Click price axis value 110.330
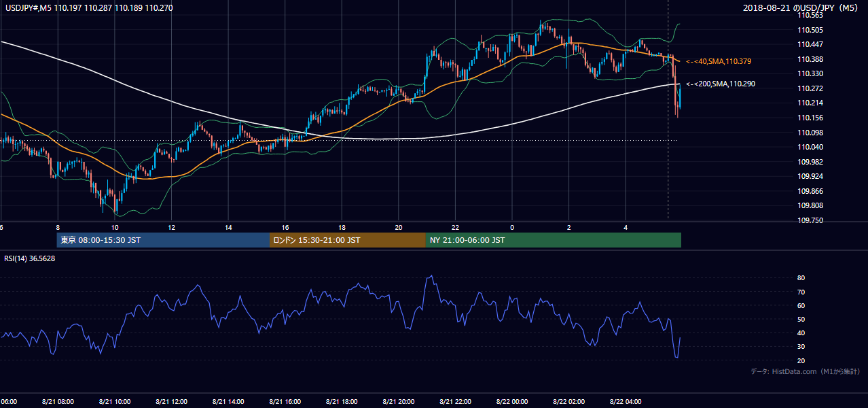The height and width of the screenshot is (408, 868). 810,73
